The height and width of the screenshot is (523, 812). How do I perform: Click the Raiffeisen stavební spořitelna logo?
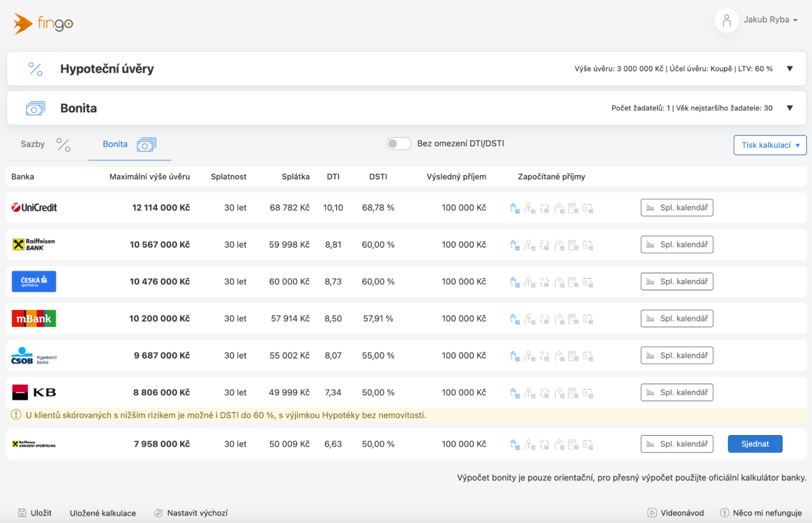(x=34, y=444)
